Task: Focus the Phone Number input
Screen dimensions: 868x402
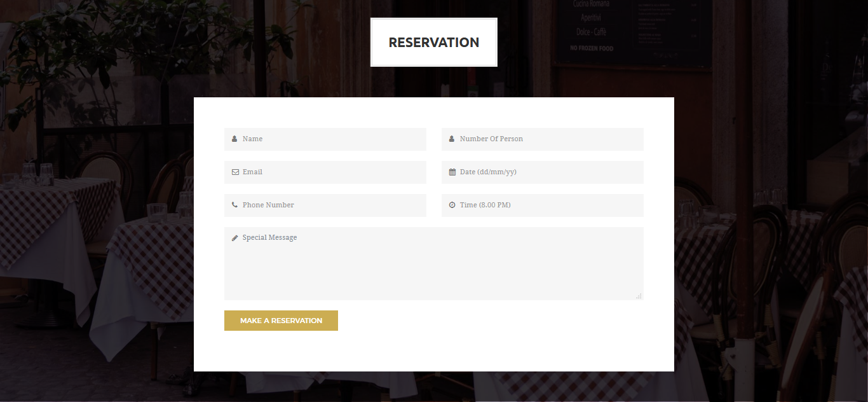Action: [x=330, y=205]
